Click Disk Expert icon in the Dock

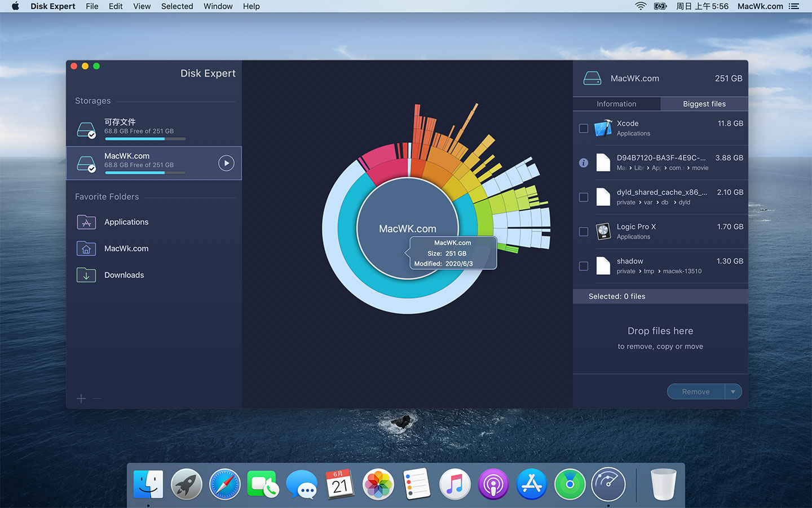(x=608, y=484)
